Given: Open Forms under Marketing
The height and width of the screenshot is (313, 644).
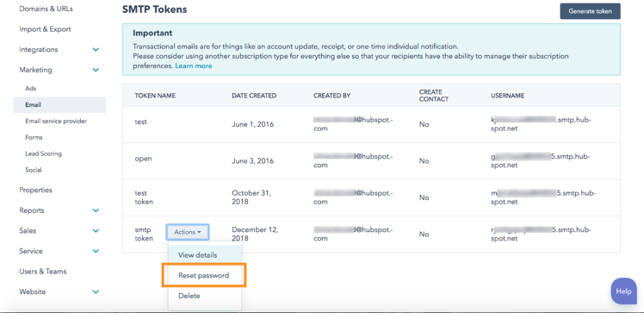Looking at the screenshot, I should pyautogui.click(x=34, y=137).
